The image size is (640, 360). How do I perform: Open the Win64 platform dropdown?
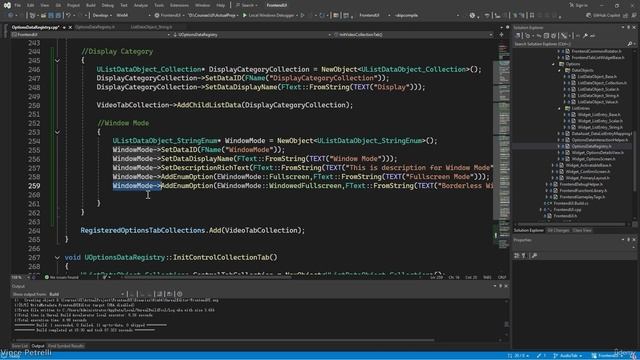tap(132, 16)
